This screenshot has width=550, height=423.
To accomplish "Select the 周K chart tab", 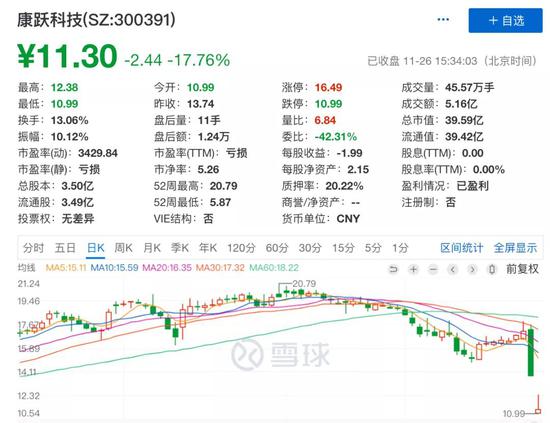I will tap(123, 248).
